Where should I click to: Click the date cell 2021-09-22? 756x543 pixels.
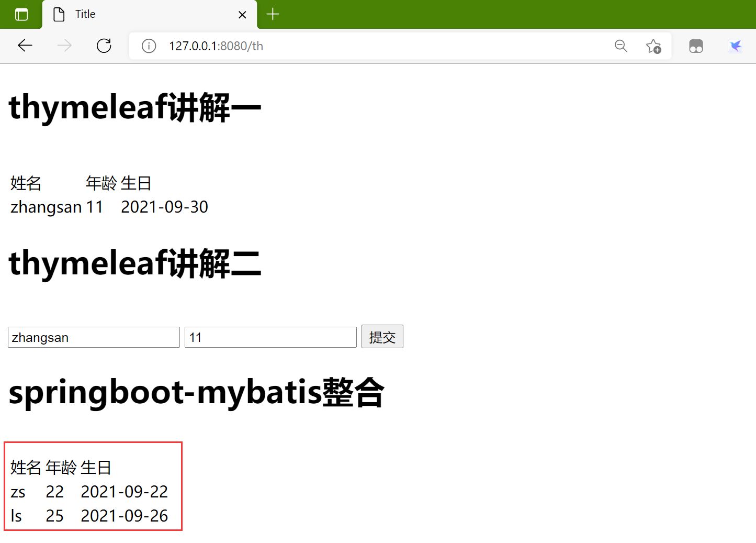pyautogui.click(x=125, y=492)
